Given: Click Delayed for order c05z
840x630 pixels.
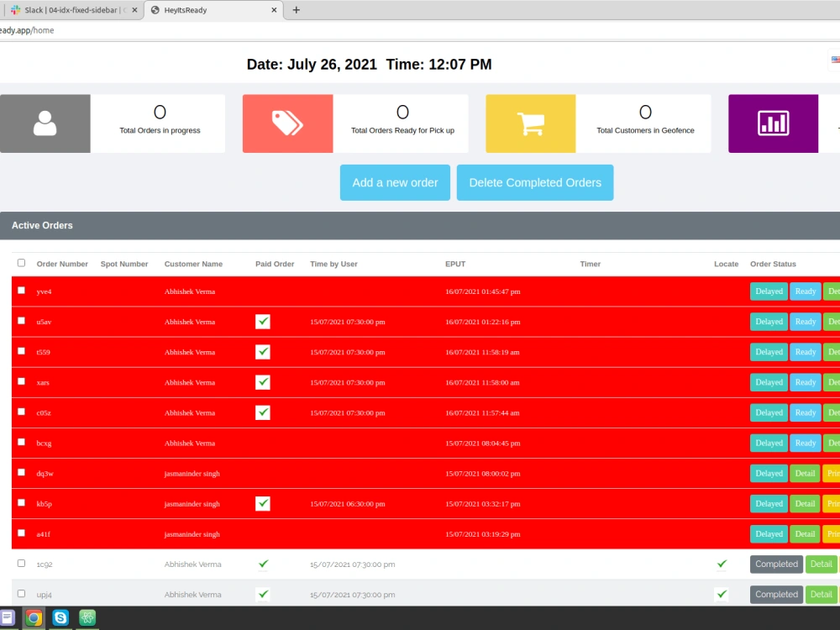Looking at the screenshot, I should point(769,412).
